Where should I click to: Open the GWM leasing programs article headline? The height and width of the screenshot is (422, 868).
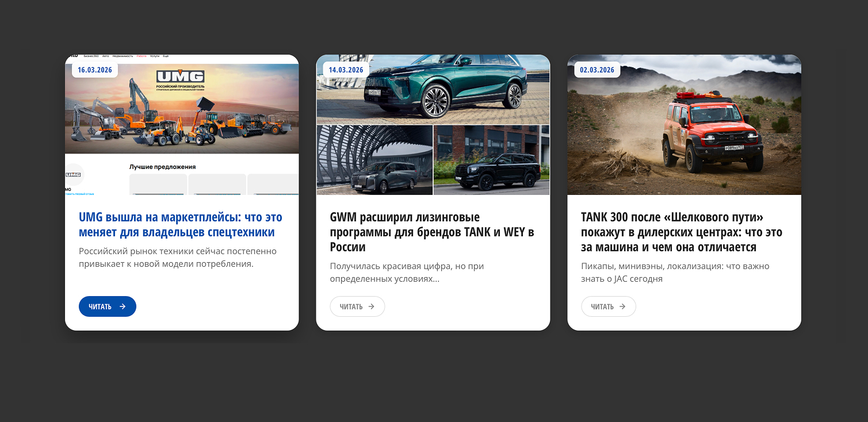point(433,232)
